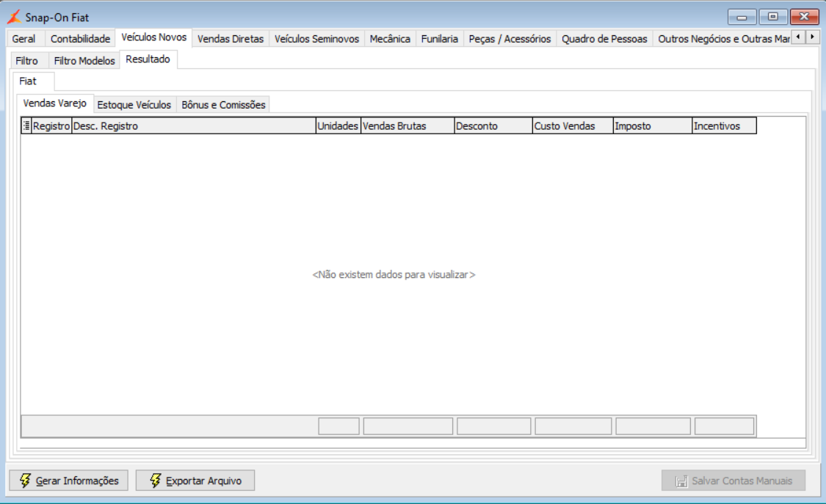Open the Bônus e Comissões tab
Viewport: 826px width, 504px height.
tap(223, 105)
